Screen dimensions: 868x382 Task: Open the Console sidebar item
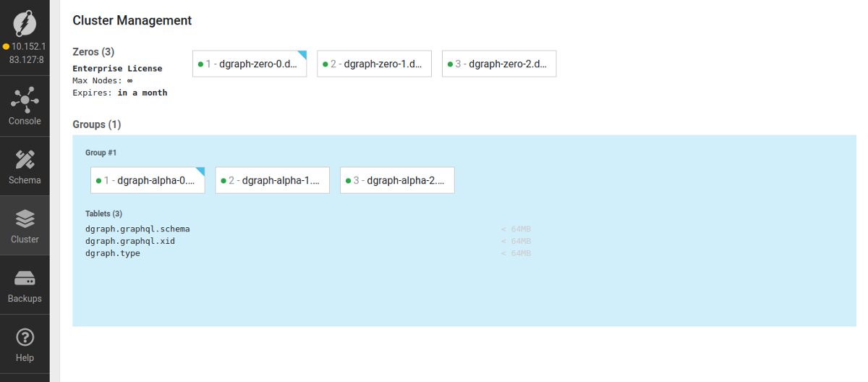pos(25,107)
